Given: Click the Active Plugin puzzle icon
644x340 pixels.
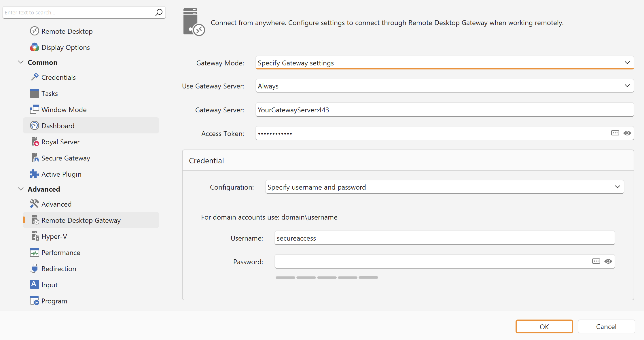Looking at the screenshot, I should (x=35, y=174).
